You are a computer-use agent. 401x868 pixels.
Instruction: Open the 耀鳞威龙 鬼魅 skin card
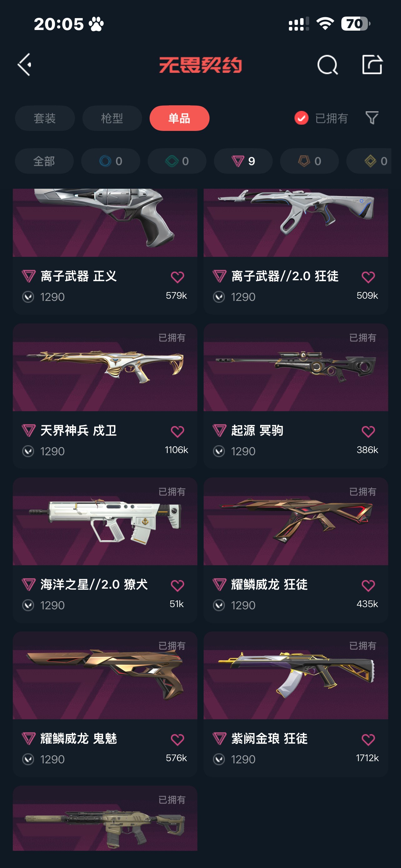point(105,704)
